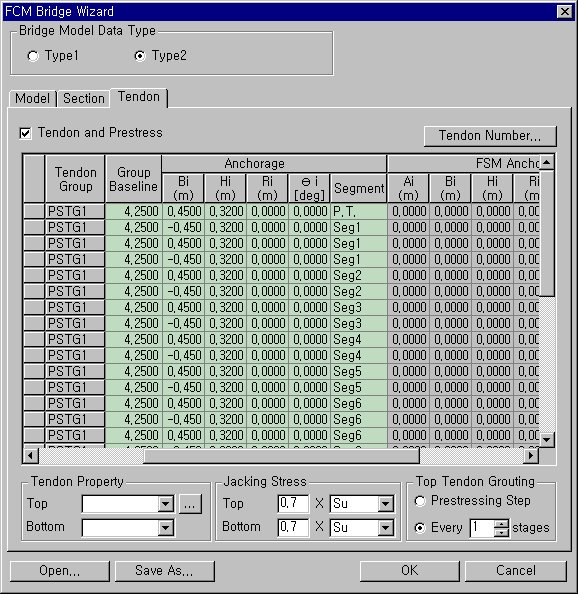
Task: Select the Seg3 cell with Bi -0.450
Action: coord(359,324)
